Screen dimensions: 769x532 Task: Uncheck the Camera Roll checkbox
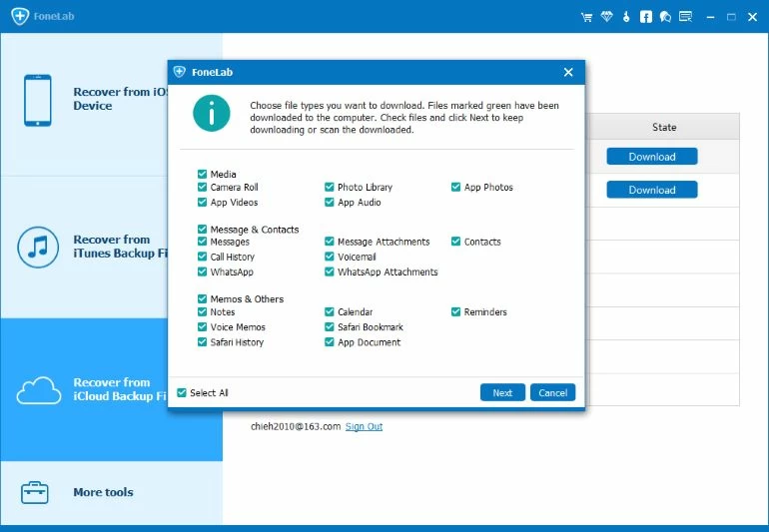pos(203,188)
